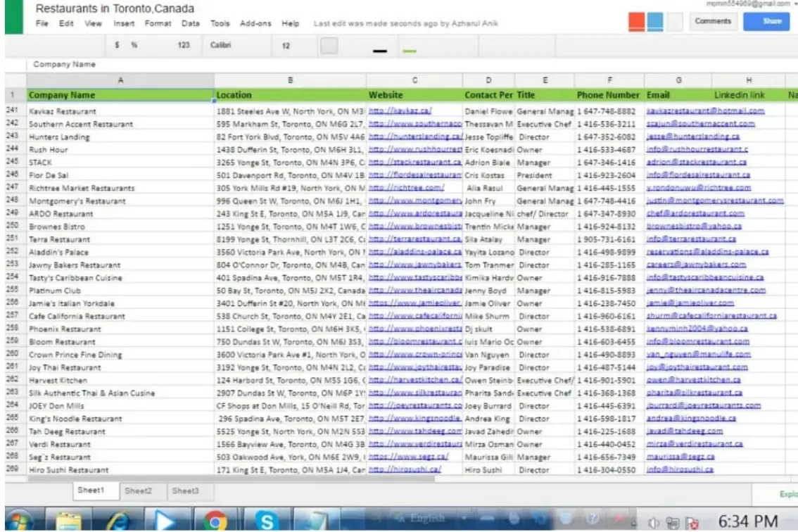This screenshot has height=532, width=798.
Task: Open the font size 12 dropdown
Action: pyautogui.click(x=286, y=46)
